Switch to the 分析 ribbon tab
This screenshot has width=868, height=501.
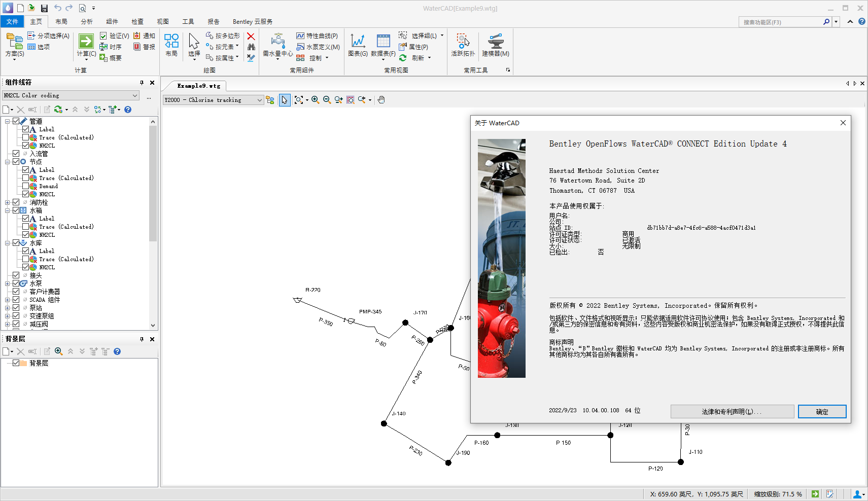[x=87, y=21]
